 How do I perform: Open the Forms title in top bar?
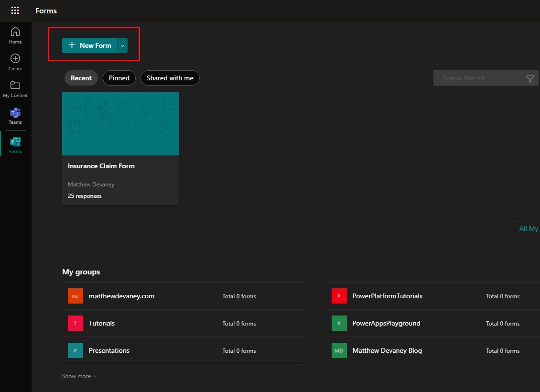pyautogui.click(x=46, y=10)
